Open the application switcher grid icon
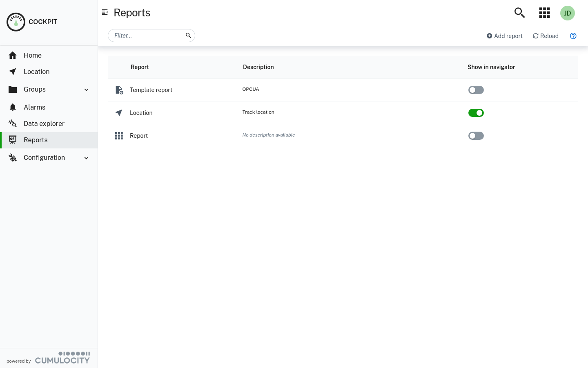The image size is (588, 368). click(544, 13)
